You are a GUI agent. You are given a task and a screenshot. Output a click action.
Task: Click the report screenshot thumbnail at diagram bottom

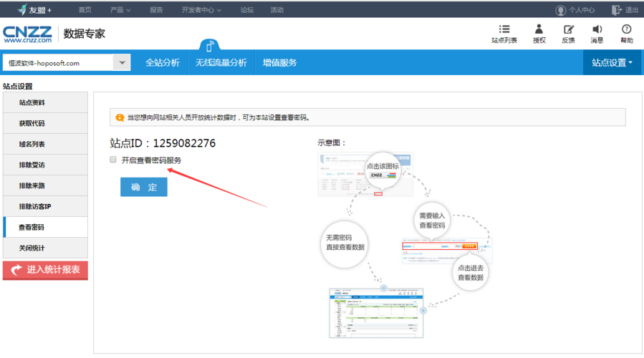click(376, 314)
